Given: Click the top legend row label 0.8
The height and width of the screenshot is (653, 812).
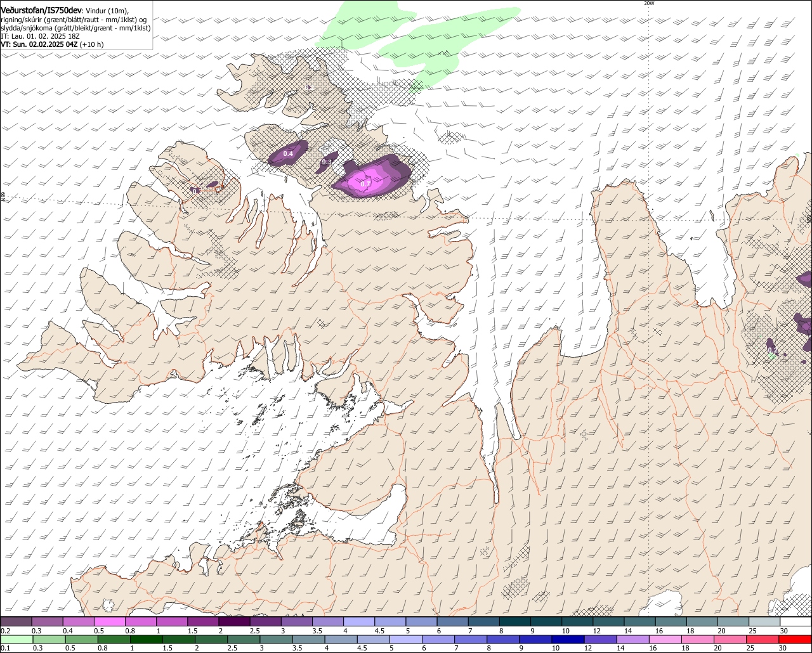Looking at the screenshot, I should click(131, 631).
